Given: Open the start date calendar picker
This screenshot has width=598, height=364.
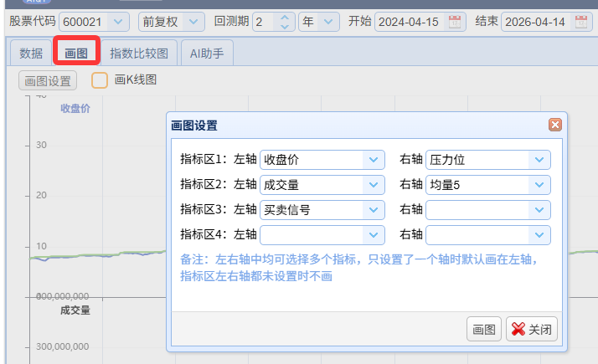Looking at the screenshot, I should coord(454,22).
